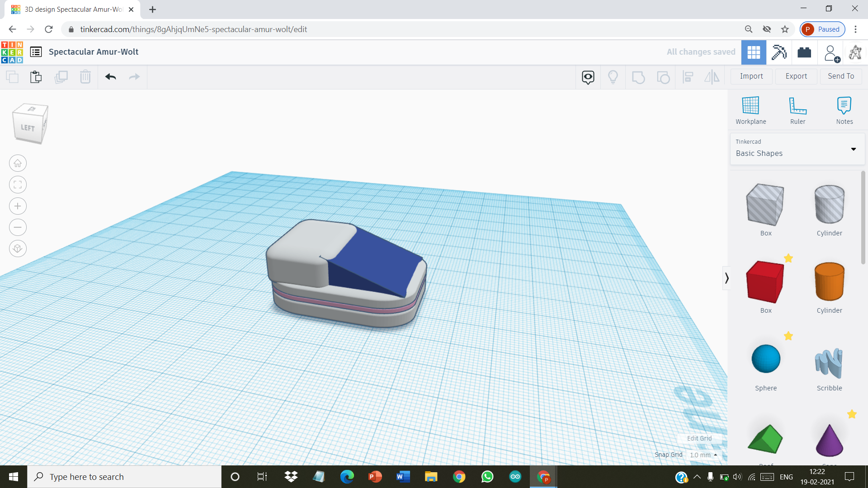Viewport: 868px width, 488px height.
Task: Select the Ruler tool
Action: pyautogui.click(x=797, y=106)
